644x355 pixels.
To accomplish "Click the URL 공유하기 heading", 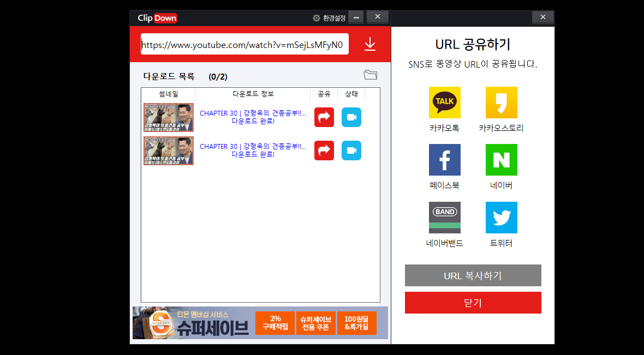I will coord(473,44).
